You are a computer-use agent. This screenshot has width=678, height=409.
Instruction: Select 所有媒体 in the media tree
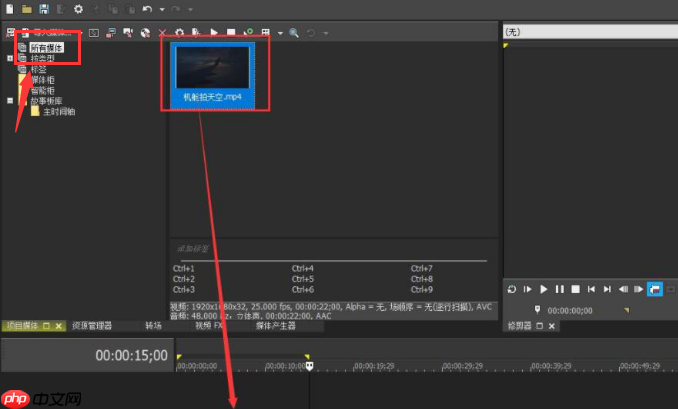click(x=47, y=48)
